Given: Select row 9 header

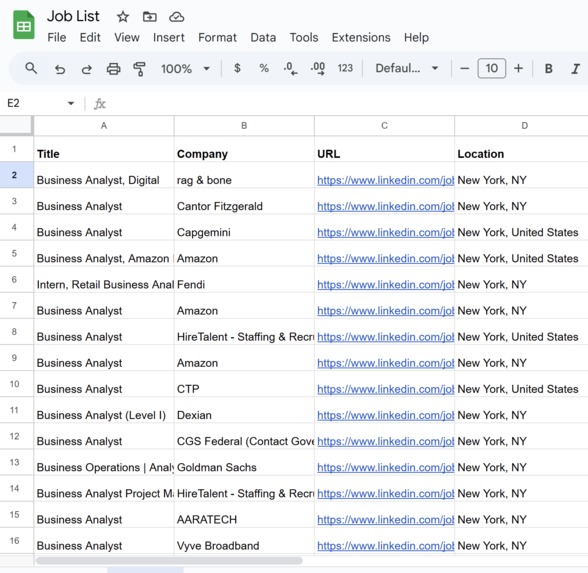Looking at the screenshot, I should coord(16,358).
